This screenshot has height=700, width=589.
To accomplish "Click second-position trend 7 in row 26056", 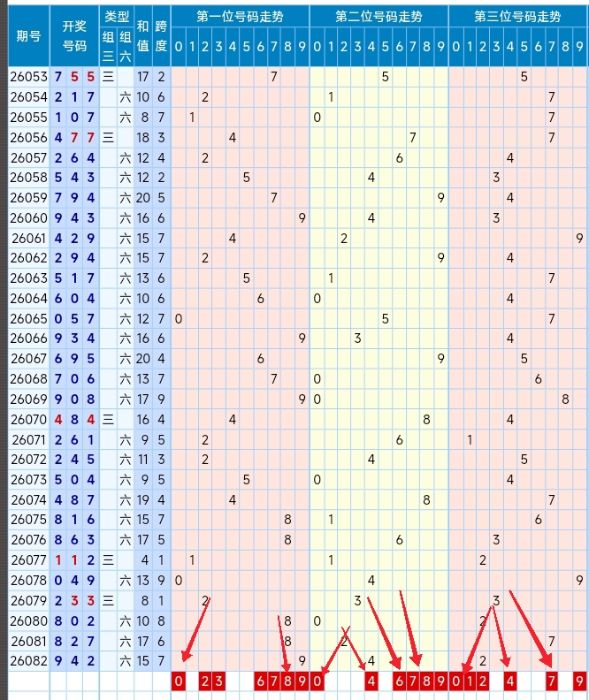I will click(x=413, y=138).
